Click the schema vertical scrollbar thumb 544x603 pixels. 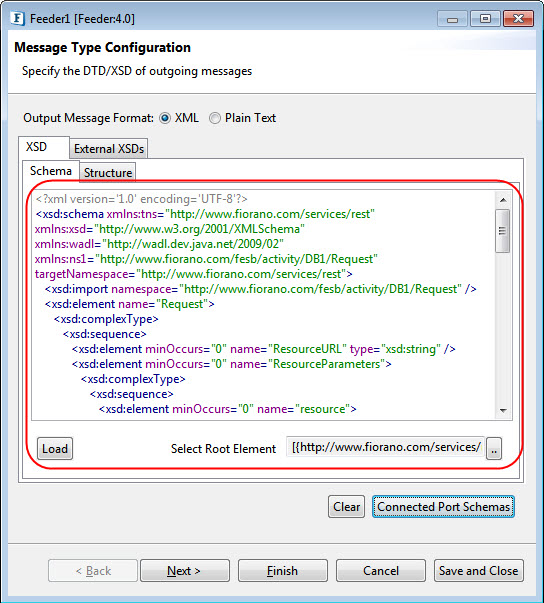tap(502, 231)
